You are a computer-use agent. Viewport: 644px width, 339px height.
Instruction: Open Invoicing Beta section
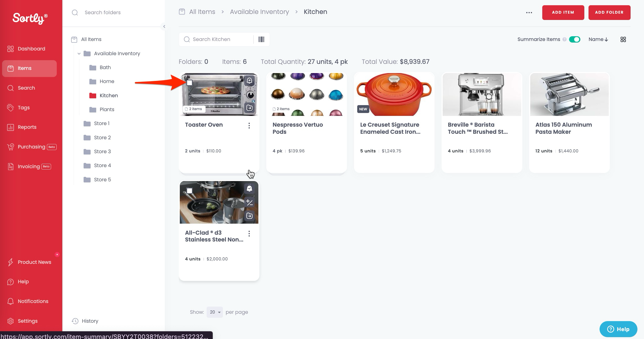[x=29, y=167]
